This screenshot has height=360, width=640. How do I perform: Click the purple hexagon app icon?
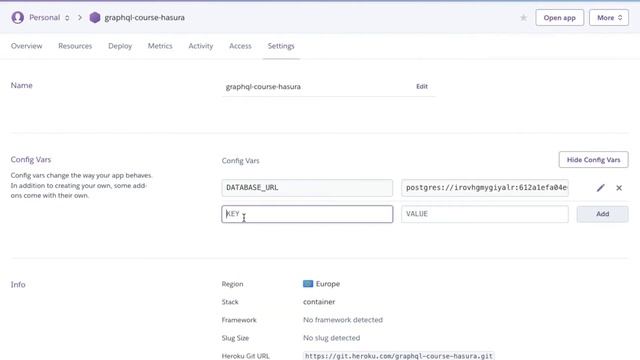tap(95, 18)
